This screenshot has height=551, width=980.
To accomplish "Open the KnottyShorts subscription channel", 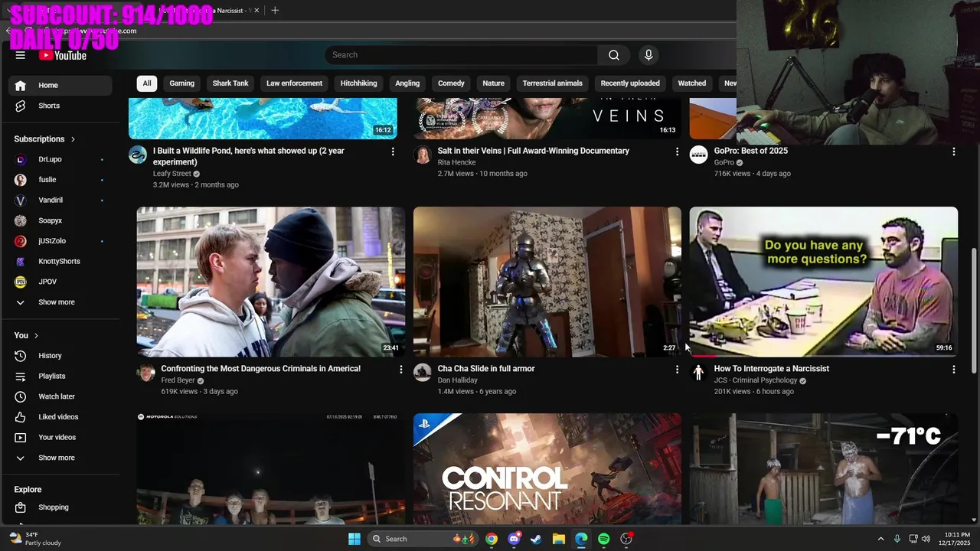I will coord(60,262).
